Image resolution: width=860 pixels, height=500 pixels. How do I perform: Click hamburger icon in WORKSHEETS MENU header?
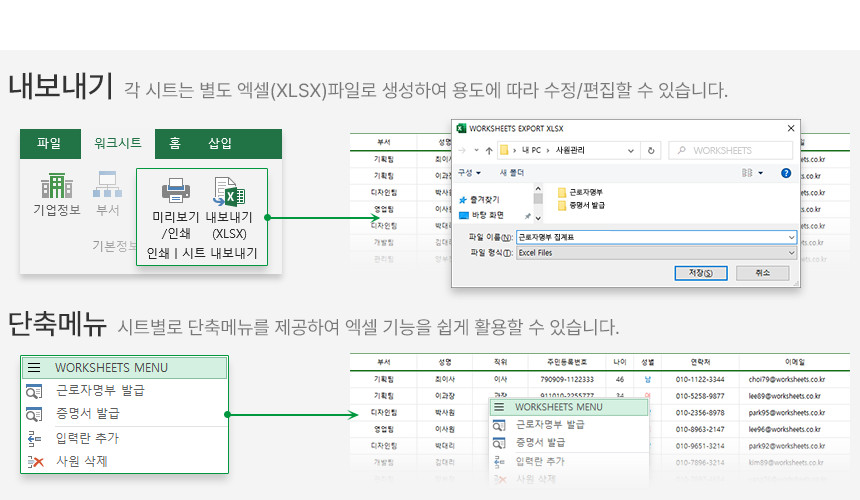[34, 368]
